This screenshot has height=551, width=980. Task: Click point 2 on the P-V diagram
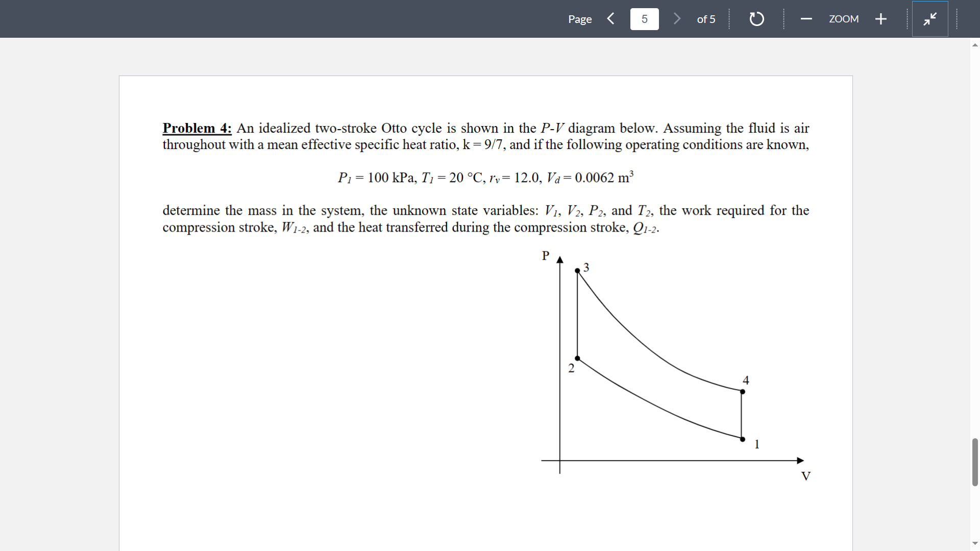(x=578, y=358)
